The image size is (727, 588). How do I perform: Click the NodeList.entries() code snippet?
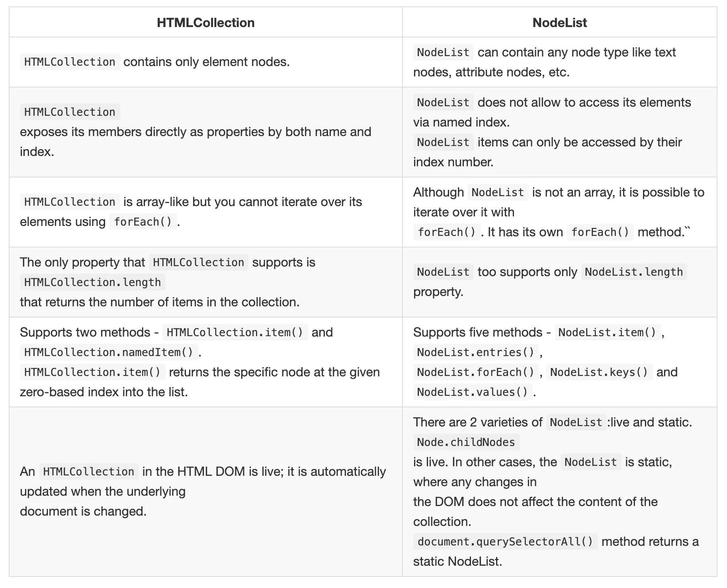tap(475, 352)
